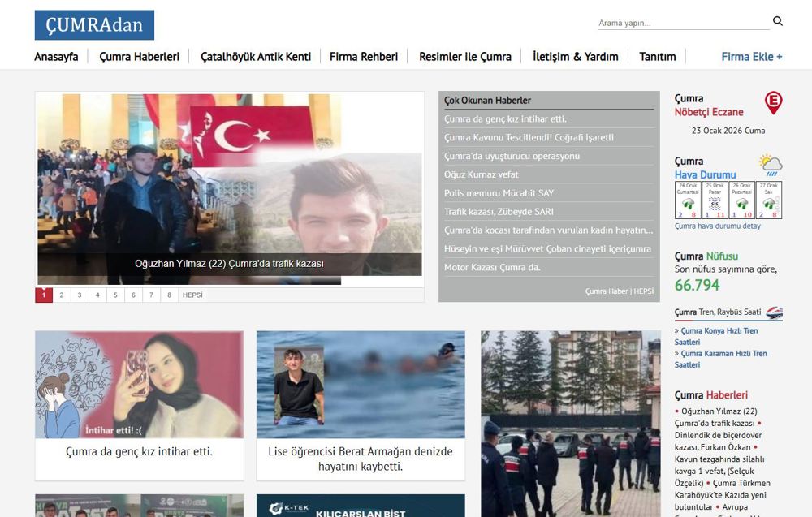Open Firma Rehberi menu item
Screen dimensions: 812x517
363,57
